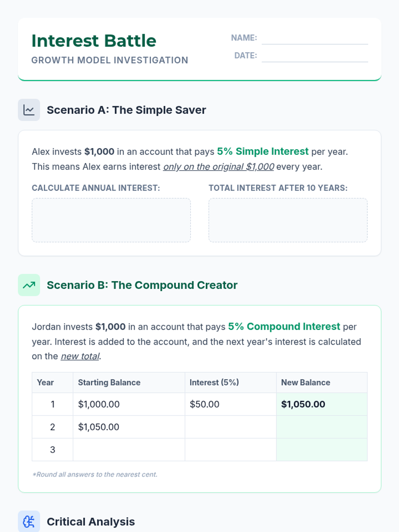Click the 'Starting Balance' column header

(109, 382)
